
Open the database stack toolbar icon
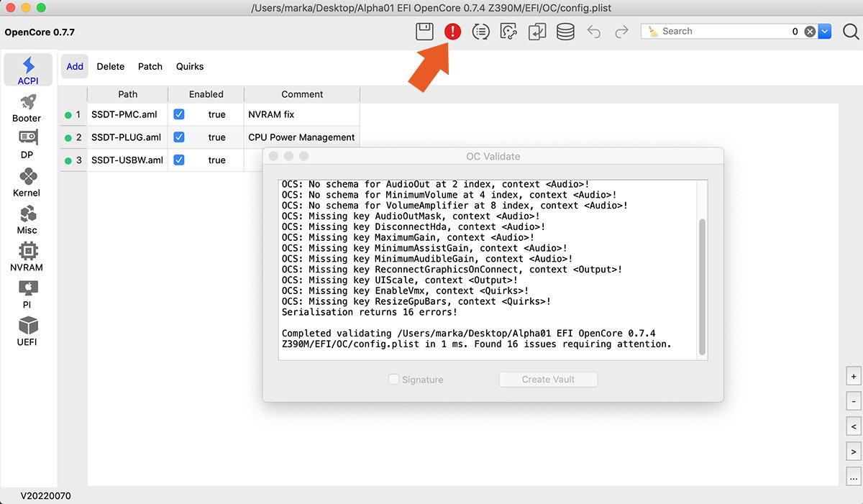click(565, 32)
